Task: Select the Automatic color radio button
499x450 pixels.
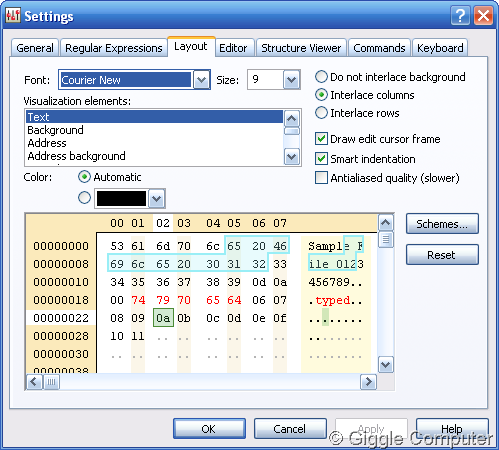Action: pyautogui.click(x=84, y=177)
